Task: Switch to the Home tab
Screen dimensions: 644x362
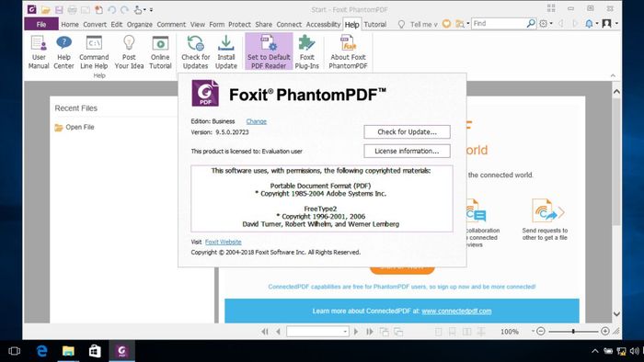Action: 70,25
